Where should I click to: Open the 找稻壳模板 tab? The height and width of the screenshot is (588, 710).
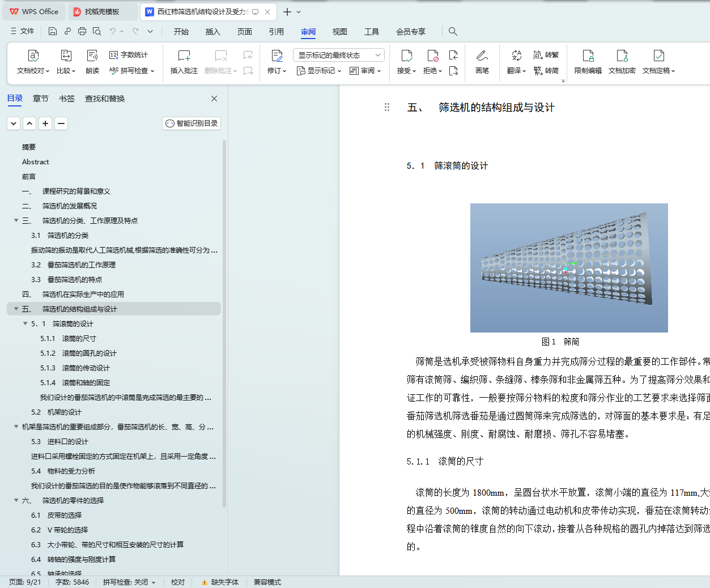[102, 11]
